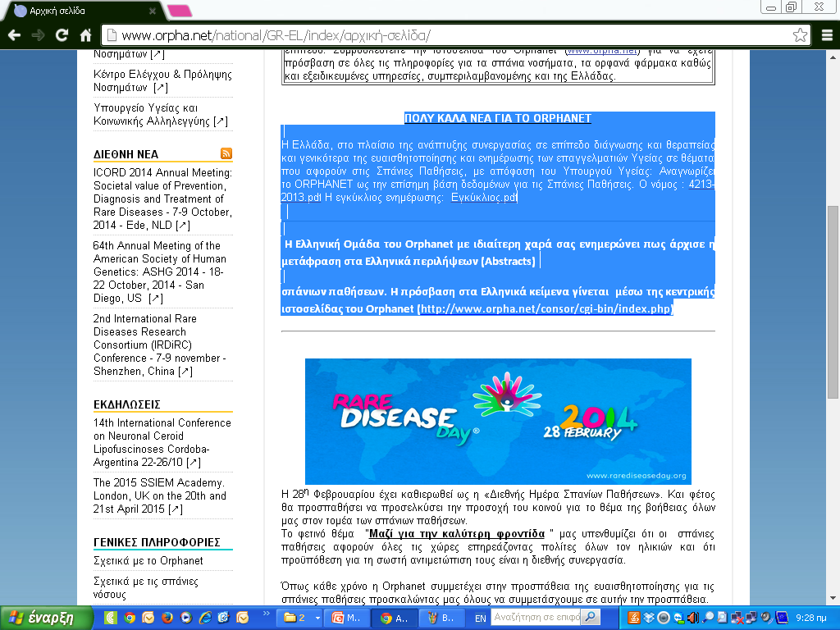Switch to the Chrome A.. taskbar button

(394, 618)
